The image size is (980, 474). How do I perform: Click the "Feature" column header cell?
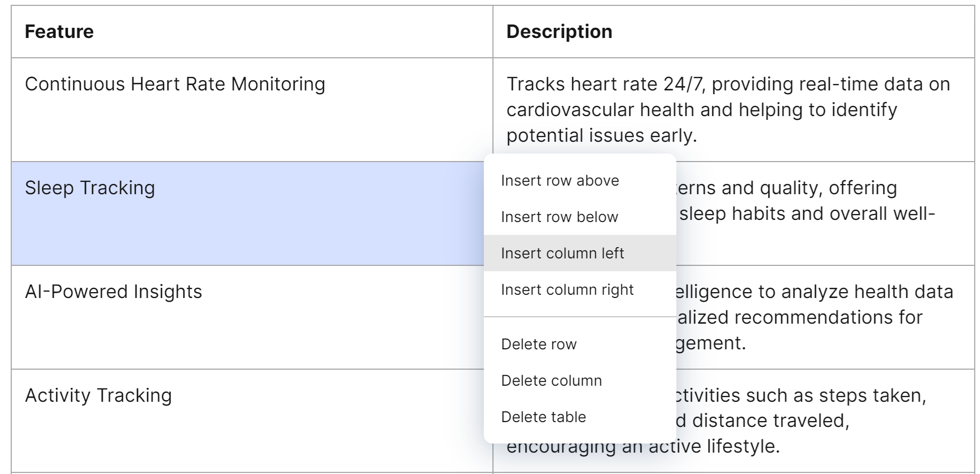(59, 32)
